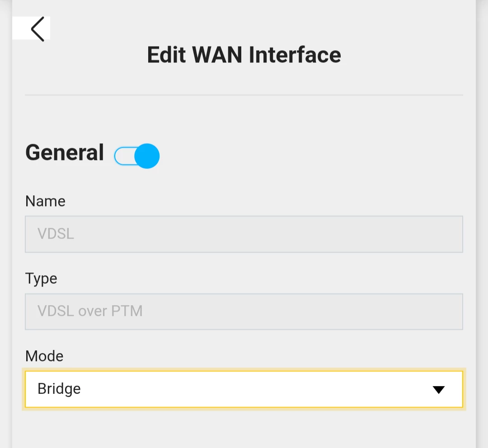Click the Mode field label

coord(44,356)
